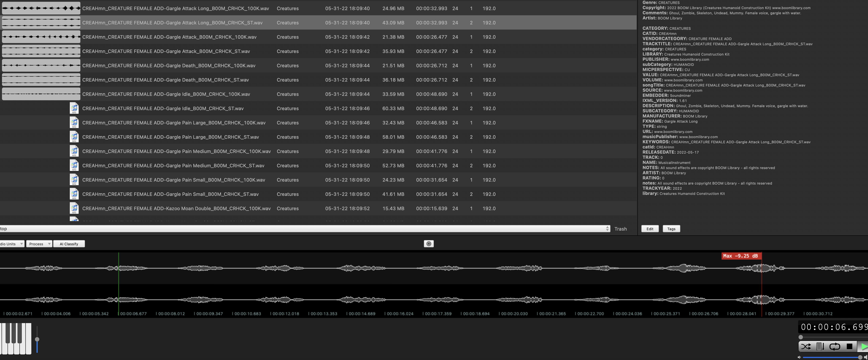Screen dimensions: 868x360
Task: Click waveform thumbnail of Gargle Death 100K
Action: click(x=41, y=65)
